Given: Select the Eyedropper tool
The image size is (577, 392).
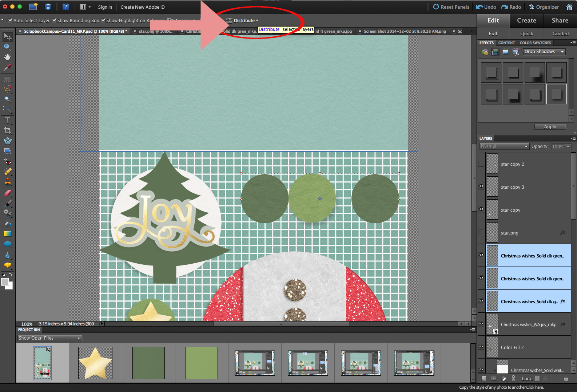Looking at the screenshot, I should click(x=7, y=67).
